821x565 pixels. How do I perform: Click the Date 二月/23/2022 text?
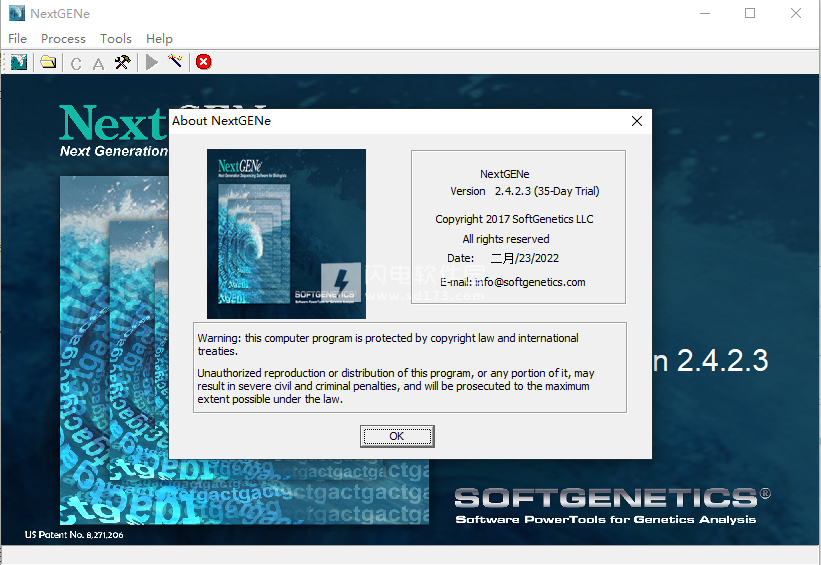pos(503,258)
